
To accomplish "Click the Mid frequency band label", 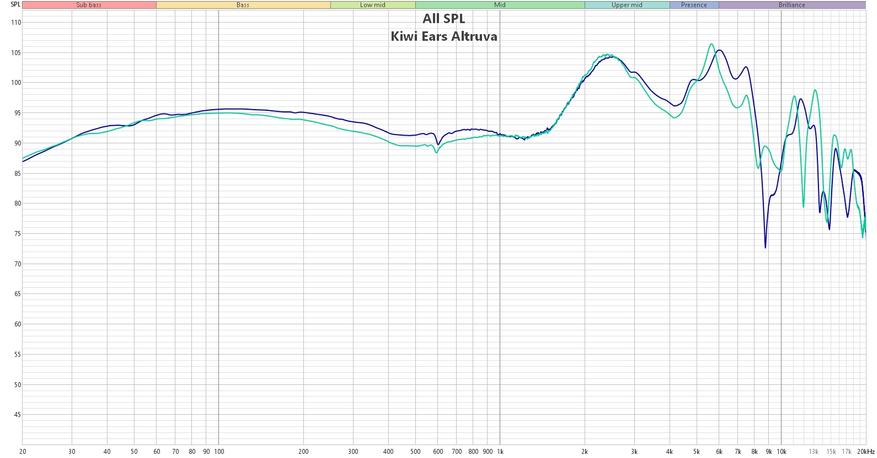I will 499,5.
